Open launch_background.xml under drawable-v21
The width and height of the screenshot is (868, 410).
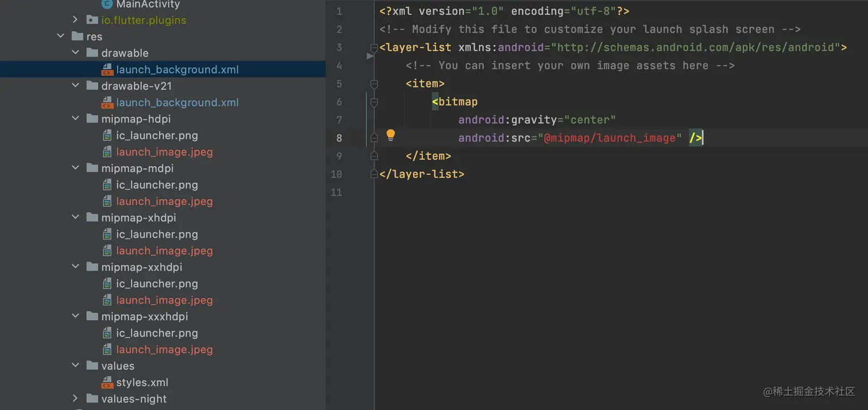pos(177,103)
